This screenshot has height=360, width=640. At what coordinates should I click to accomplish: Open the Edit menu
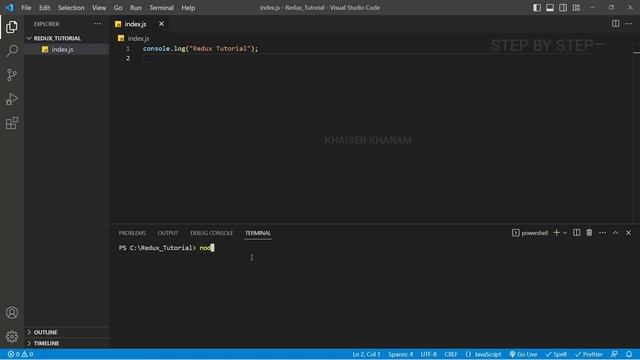coord(44,8)
